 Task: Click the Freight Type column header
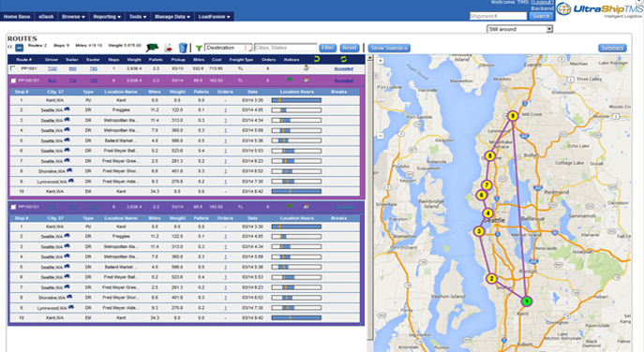[241, 60]
